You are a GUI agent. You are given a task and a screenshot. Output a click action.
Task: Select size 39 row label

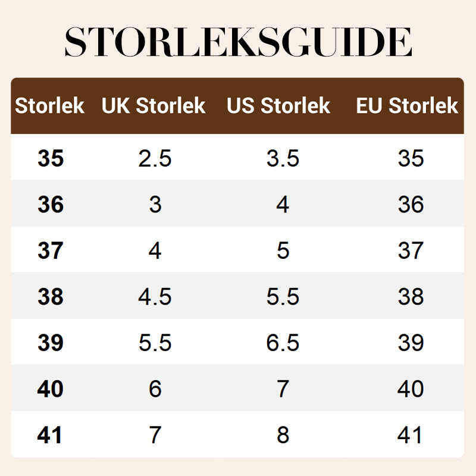51,343
